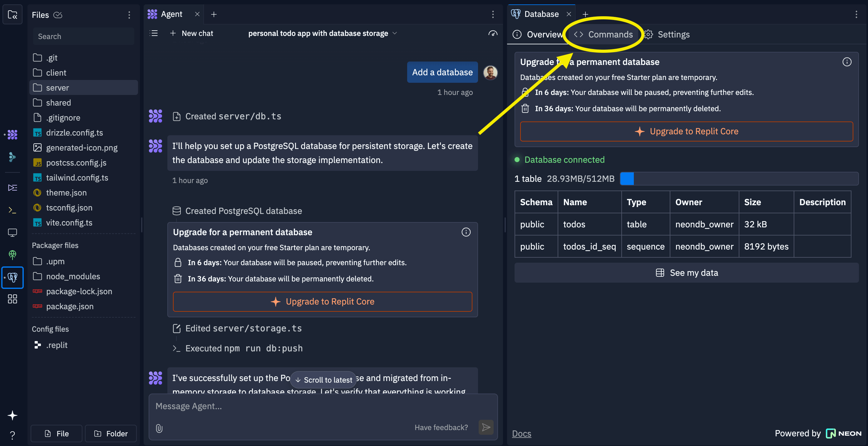The image size is (868, 446).
Task: Open the All Tools grid icon
Action: (x=12, y=299)
